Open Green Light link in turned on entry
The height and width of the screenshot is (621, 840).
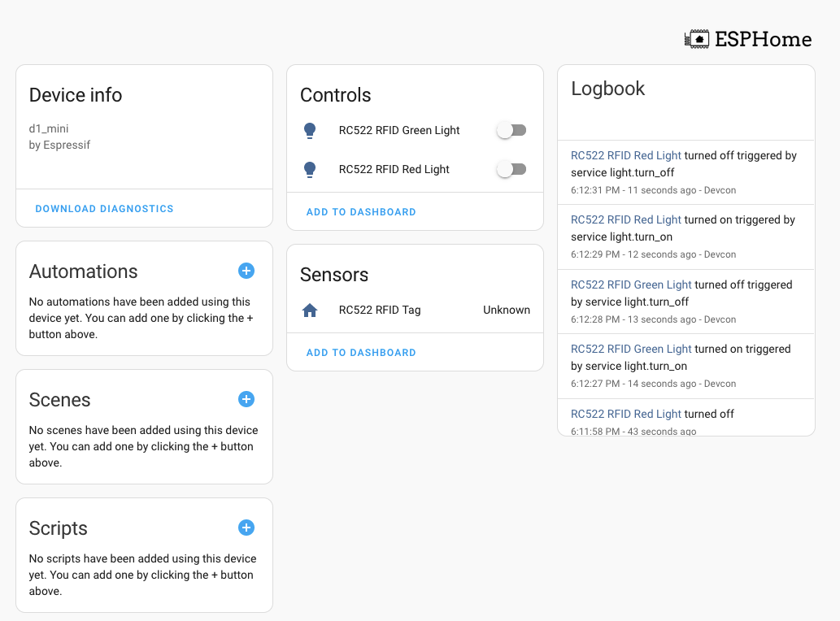coord(631,349)
